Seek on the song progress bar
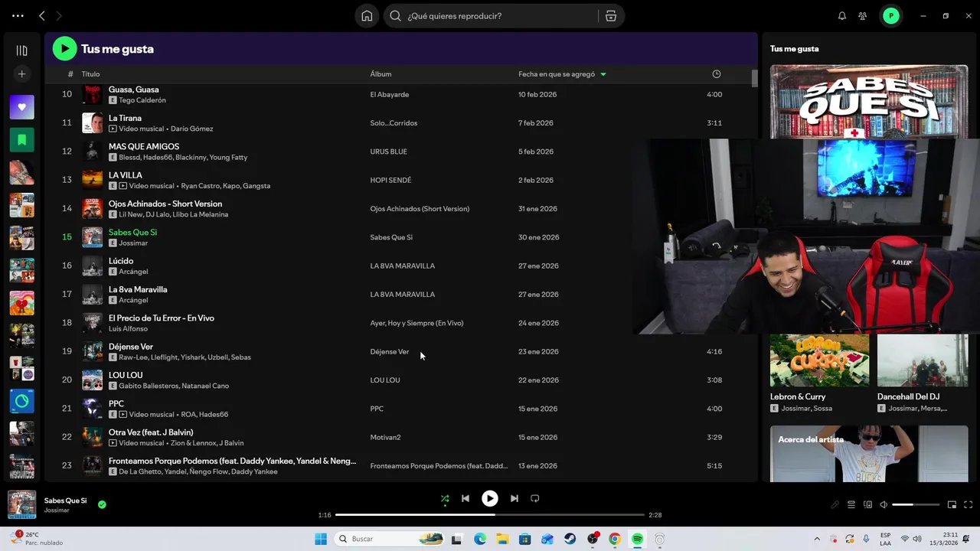Viewport: 980px width, 551px height. point(490,515)
